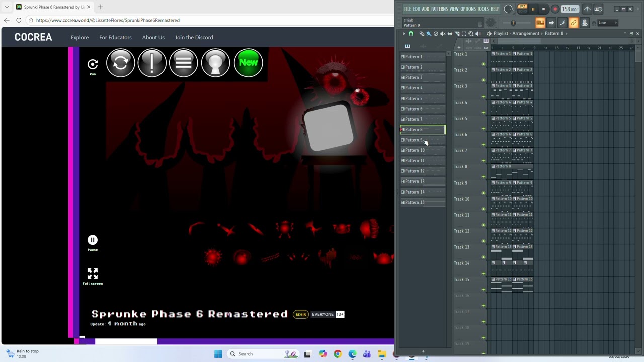Open a new browser tab

click(101, 7)
